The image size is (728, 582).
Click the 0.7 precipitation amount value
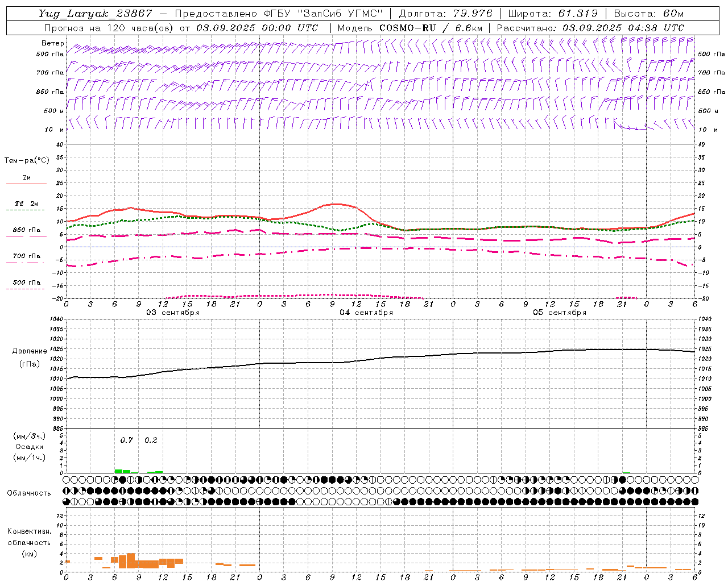(126, 440)
